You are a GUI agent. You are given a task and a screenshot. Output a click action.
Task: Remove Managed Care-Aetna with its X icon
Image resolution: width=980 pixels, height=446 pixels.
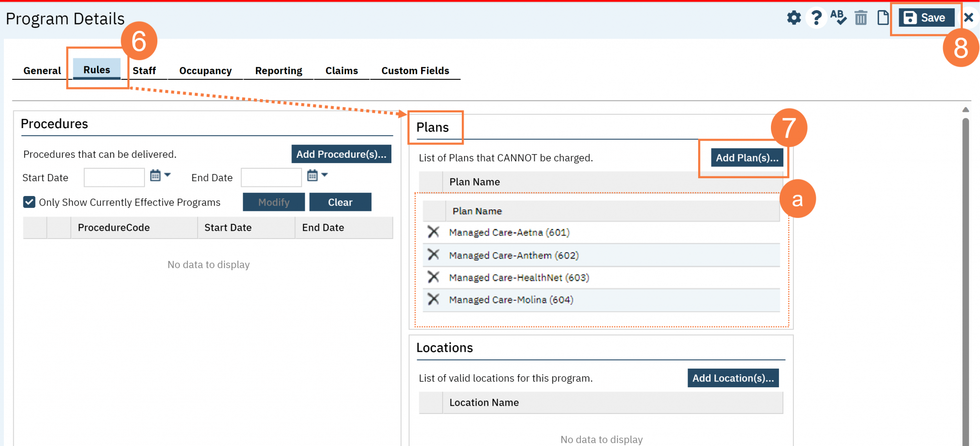click(x=434, y=232)
